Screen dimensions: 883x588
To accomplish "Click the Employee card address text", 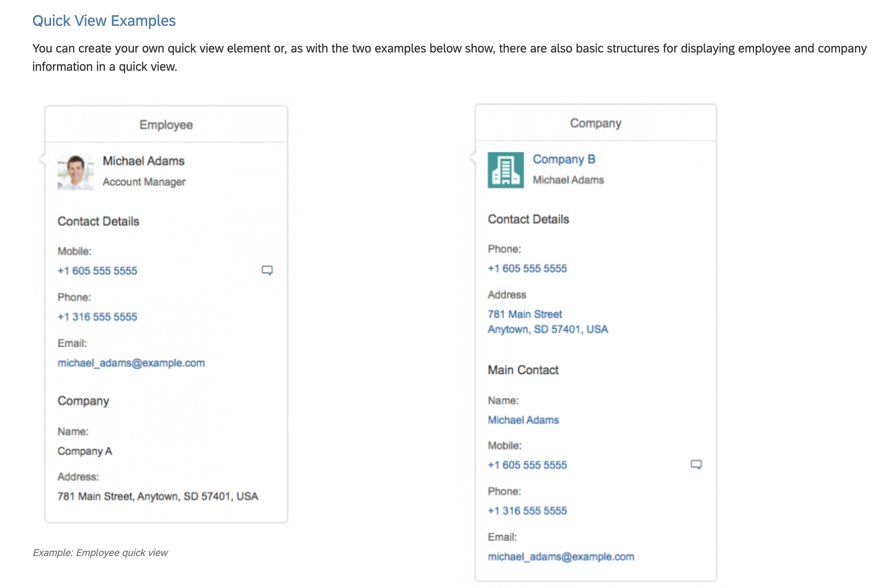I will 158,496.
